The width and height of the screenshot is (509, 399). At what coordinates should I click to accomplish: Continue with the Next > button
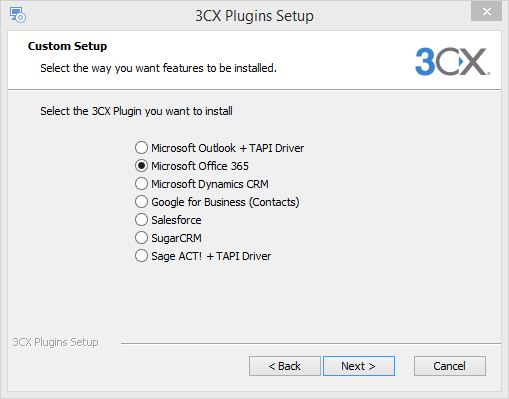point(359,366)
